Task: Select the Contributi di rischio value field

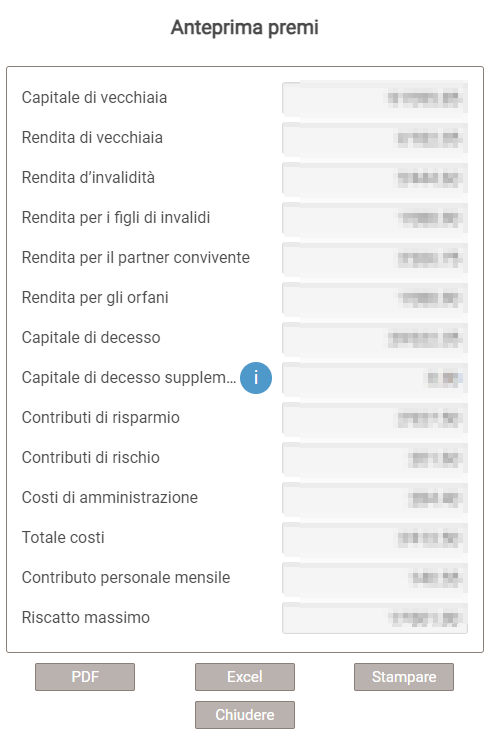Action: pos(375,458)
